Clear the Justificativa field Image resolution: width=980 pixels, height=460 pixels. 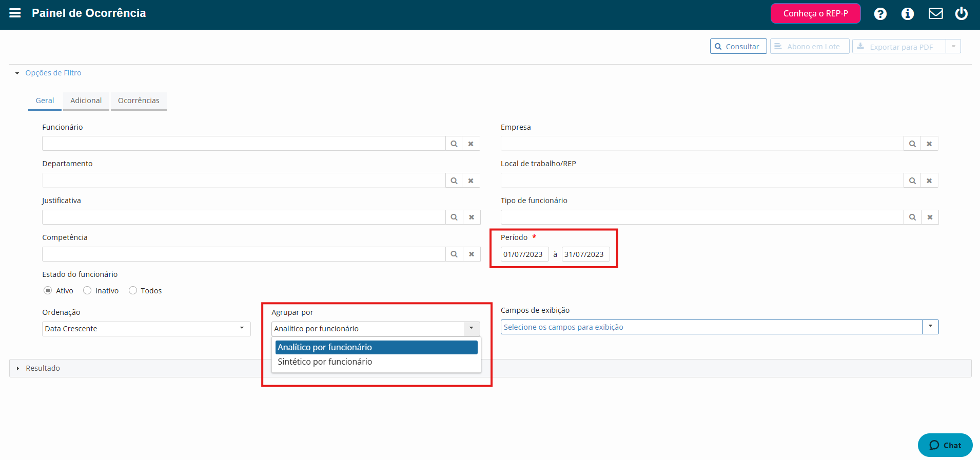[472, 217]
